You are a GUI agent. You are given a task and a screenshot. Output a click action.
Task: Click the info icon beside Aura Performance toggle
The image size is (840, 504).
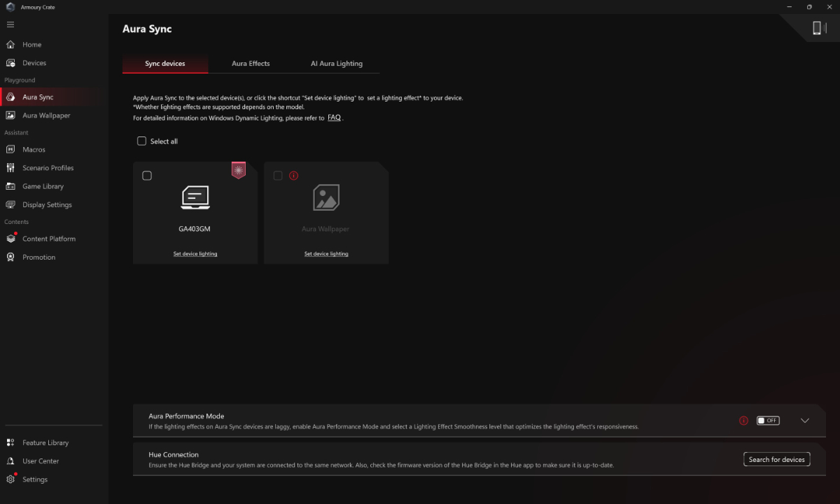pos(743,421)
